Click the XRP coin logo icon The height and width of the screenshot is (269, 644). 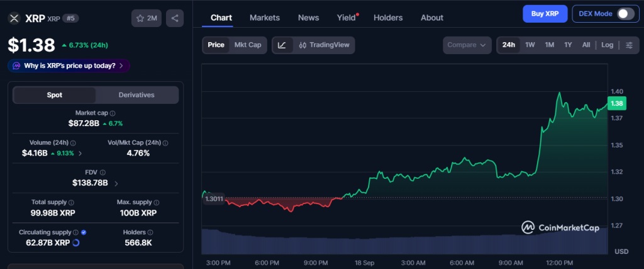coord(14,18)
